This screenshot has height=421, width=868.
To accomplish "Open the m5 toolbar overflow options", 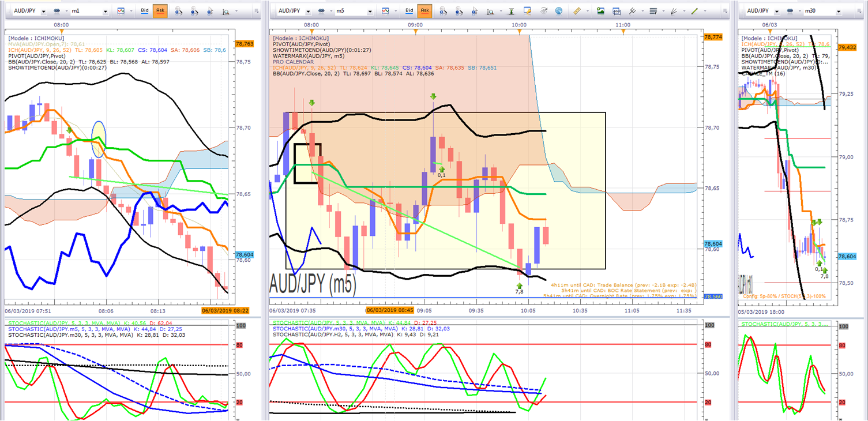I will (x=724, y=11).
